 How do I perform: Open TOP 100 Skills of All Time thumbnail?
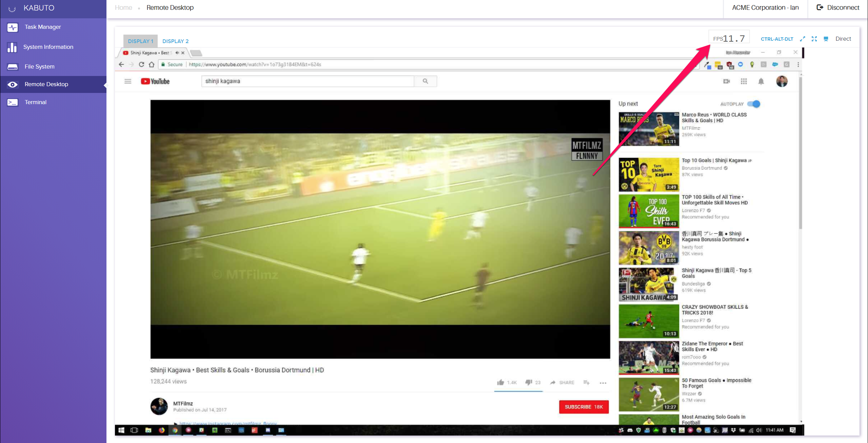click(649, 211)
